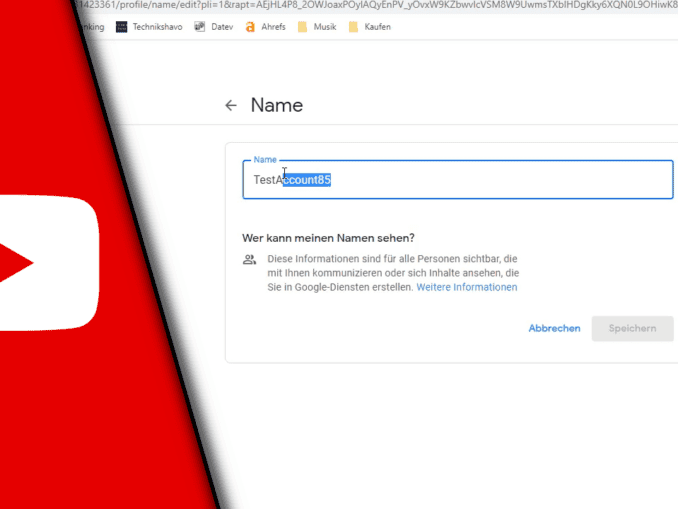
Task: Open the Weitere Informationen link
Action: [x=467, y=287]
